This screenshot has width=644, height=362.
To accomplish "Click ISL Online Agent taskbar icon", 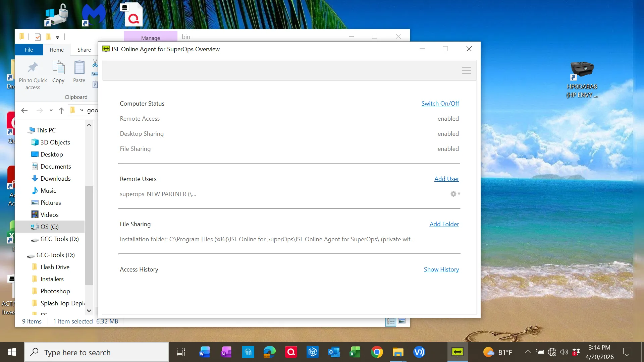I will point(458,352).
